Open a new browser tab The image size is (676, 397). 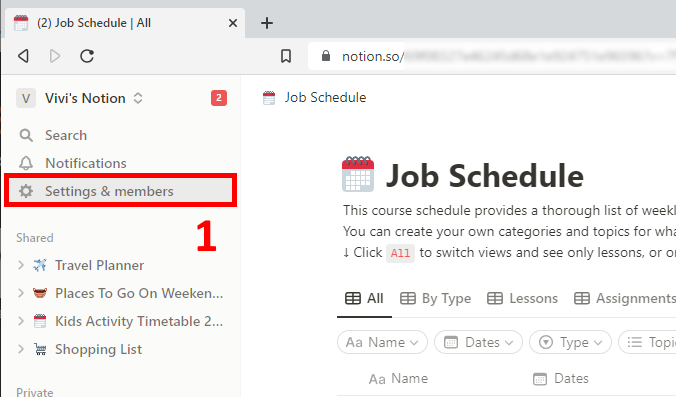(x=267, y=23)
